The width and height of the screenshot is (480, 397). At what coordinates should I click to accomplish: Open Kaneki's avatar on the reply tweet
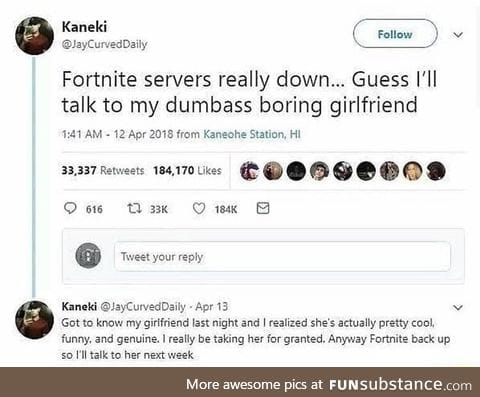coord(34,320)
